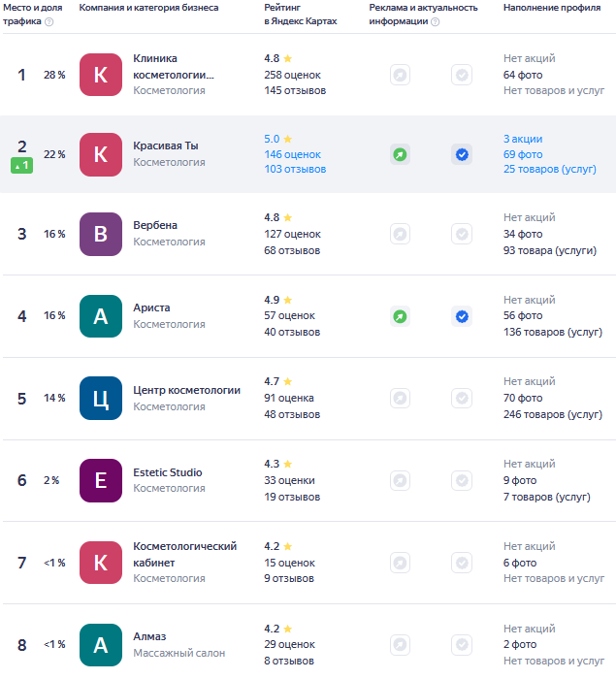Click the verified checkmark icon for Estetic Studio
The image size is (616, 679).
click(462, 480)
